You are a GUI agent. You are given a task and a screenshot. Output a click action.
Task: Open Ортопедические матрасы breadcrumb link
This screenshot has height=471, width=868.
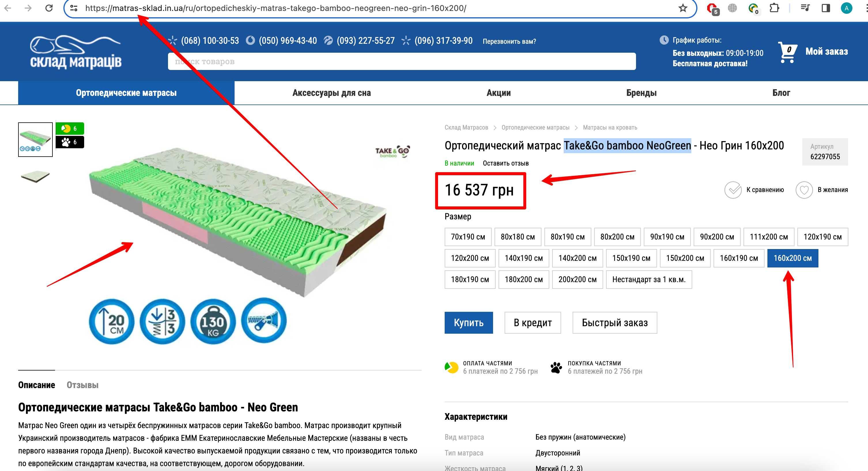[x=535, y=128]
